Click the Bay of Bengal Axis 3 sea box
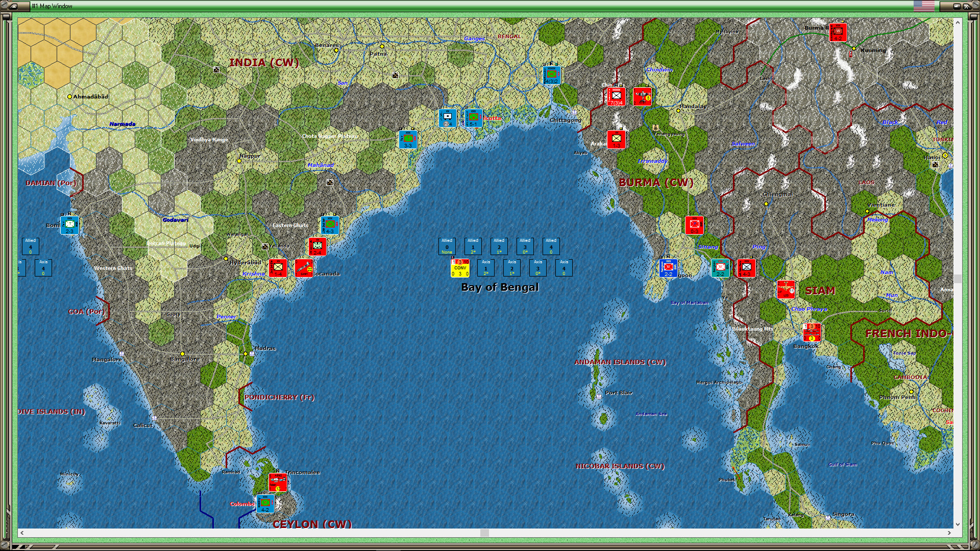This screenshot has width=980, height=551. point(538,268)
